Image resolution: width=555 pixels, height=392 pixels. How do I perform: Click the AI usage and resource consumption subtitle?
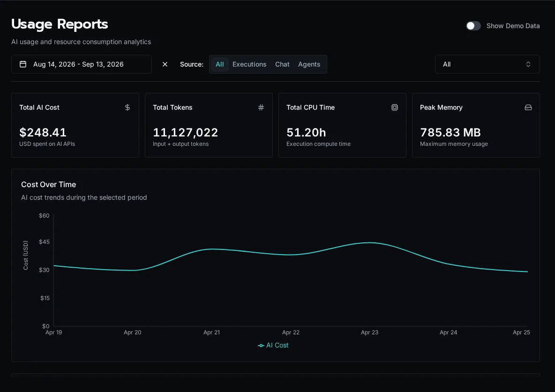coord(81,42)
